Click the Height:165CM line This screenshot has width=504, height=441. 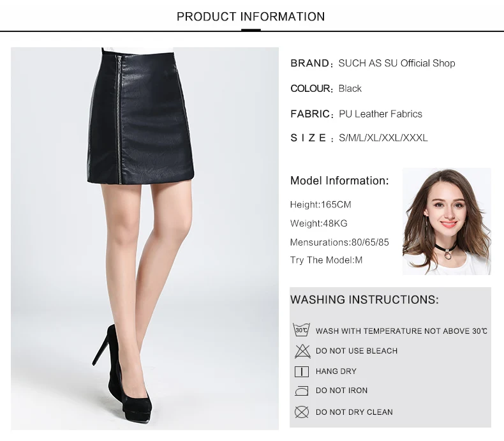[320, 204]
